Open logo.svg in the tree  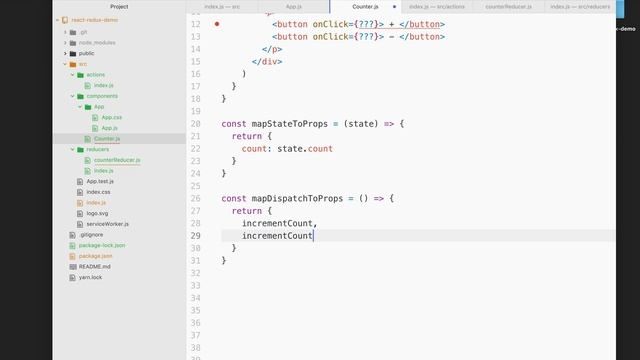pyautogui.click(x=97, y=213)
